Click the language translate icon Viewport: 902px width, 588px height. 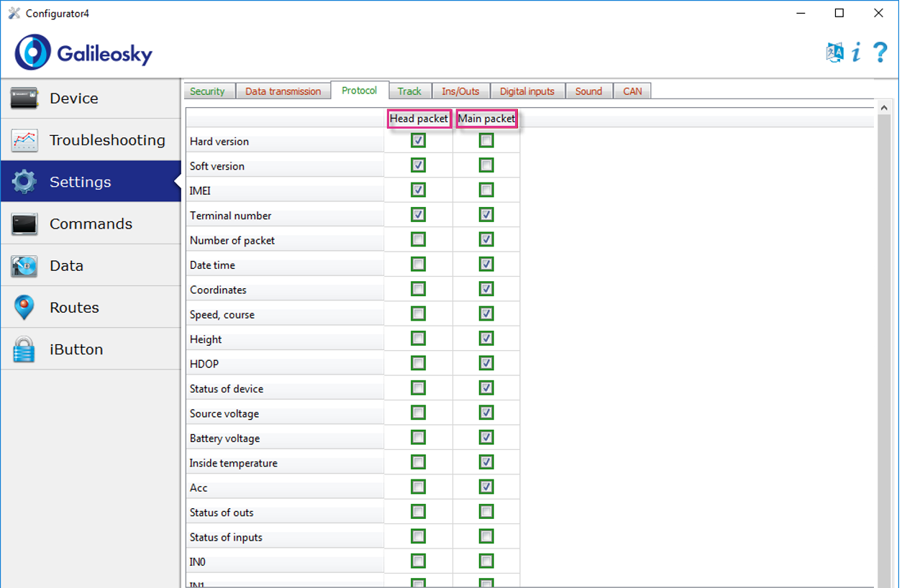point(835,52)
